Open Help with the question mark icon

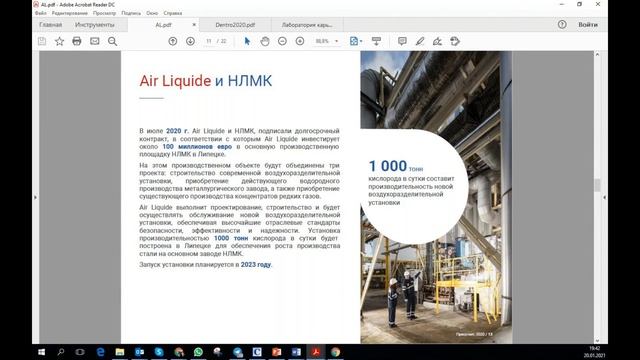point(562,24)
